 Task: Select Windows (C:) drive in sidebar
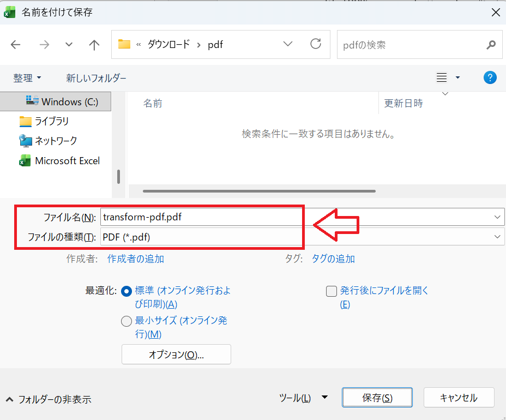pos(56,101)
